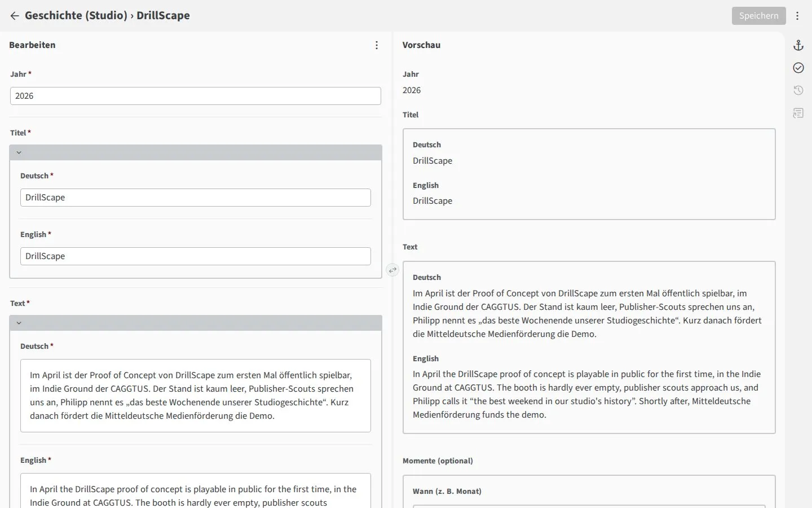Click the English paragraph in the Vorschau panel
Viewport: 812px width, 508px height.
point(587,395)
